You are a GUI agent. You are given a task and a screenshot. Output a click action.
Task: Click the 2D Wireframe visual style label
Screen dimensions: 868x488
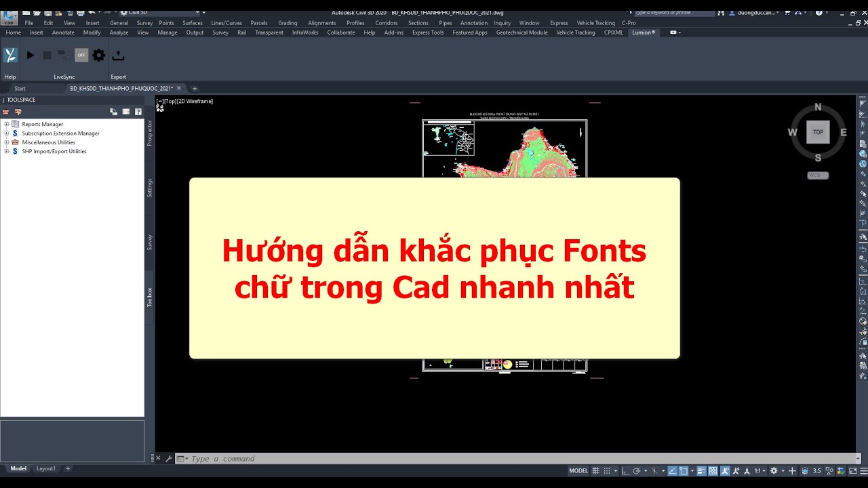[x=195, y=101]
